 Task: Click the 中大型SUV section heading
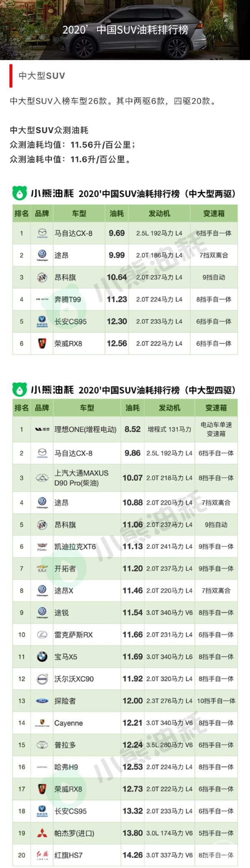tap(42, 76)
